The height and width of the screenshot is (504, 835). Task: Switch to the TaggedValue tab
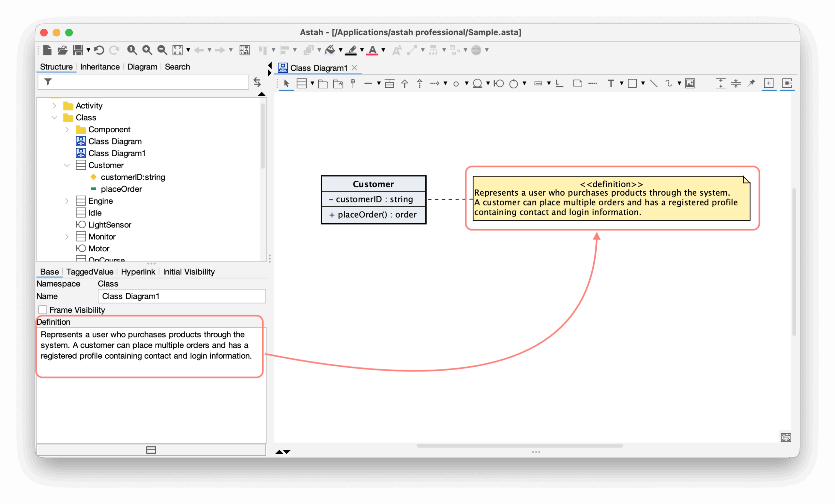point(90,272)
